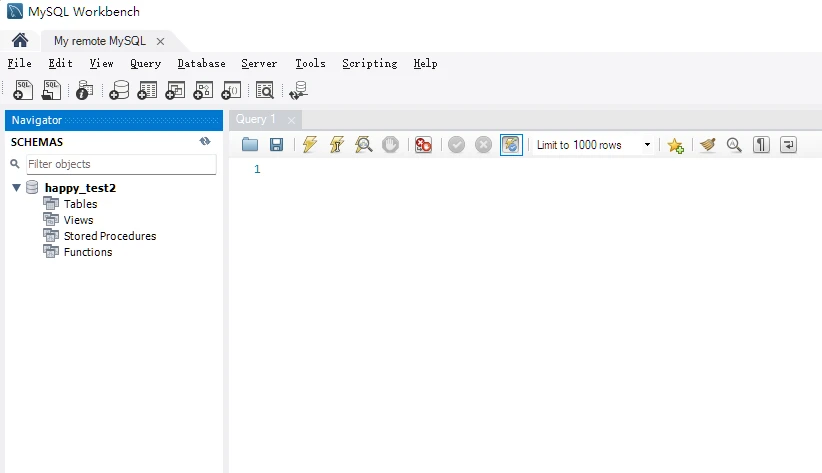Toggle invisible characters pilcrow icon

coord(761,144)
